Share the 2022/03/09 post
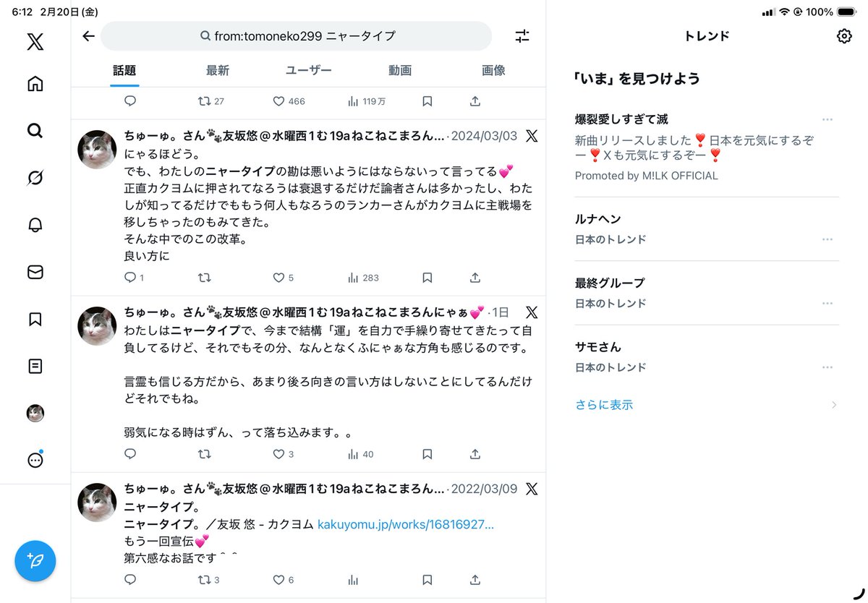Screen dimensions: 868x603 [x=475, y=580]
